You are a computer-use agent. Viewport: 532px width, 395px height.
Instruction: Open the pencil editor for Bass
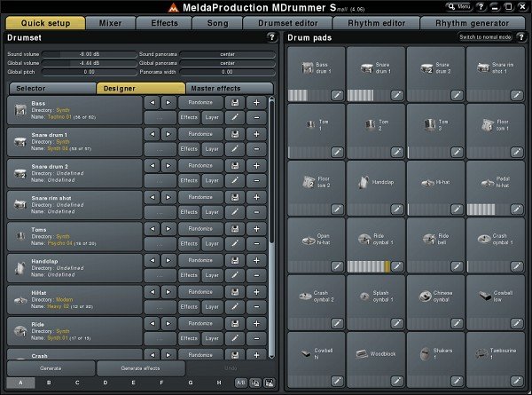(x=235, y=117)
